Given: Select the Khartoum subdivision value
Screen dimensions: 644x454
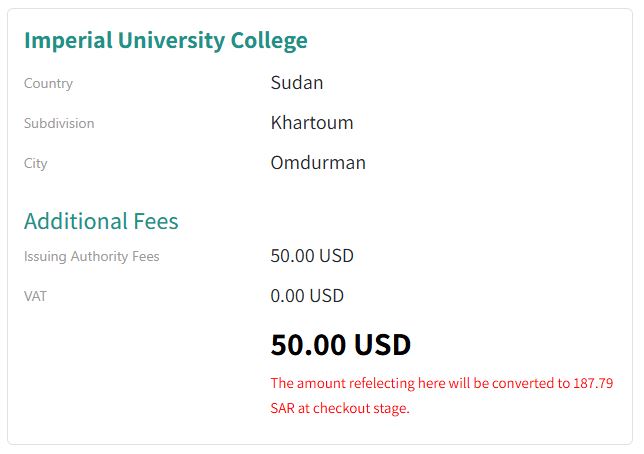Looking at the screenshot, I should click(312, 123).
